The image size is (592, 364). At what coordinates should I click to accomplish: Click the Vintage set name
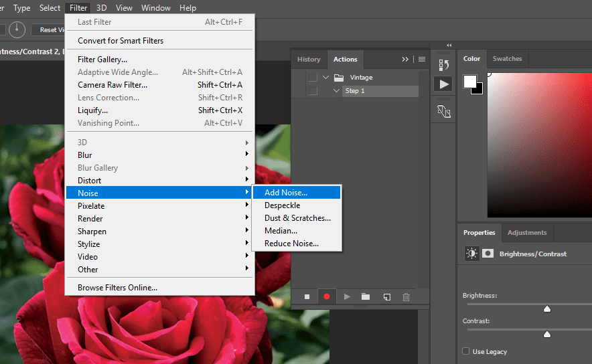[x=361, y=78]
